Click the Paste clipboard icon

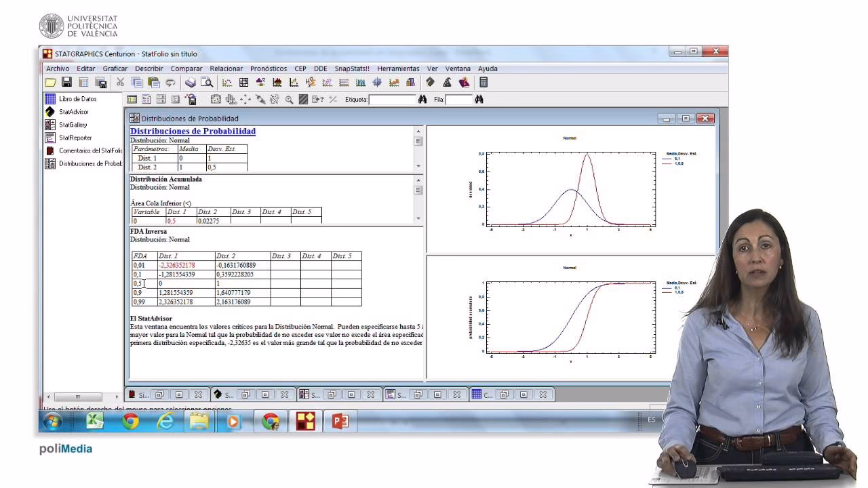(154, 83)
